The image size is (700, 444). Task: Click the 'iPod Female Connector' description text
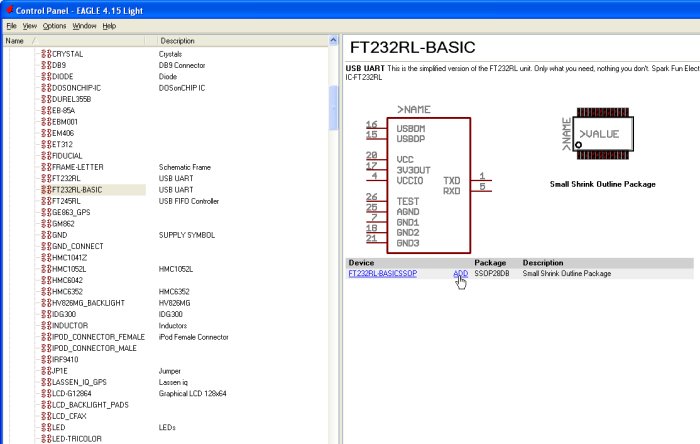[x=193, y=336]
